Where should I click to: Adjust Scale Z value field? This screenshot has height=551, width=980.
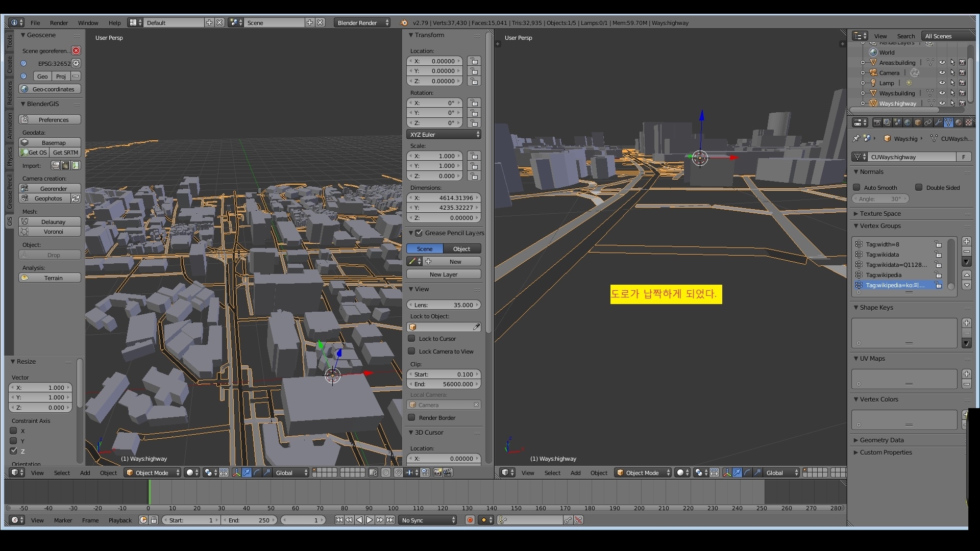click(435, 176)
